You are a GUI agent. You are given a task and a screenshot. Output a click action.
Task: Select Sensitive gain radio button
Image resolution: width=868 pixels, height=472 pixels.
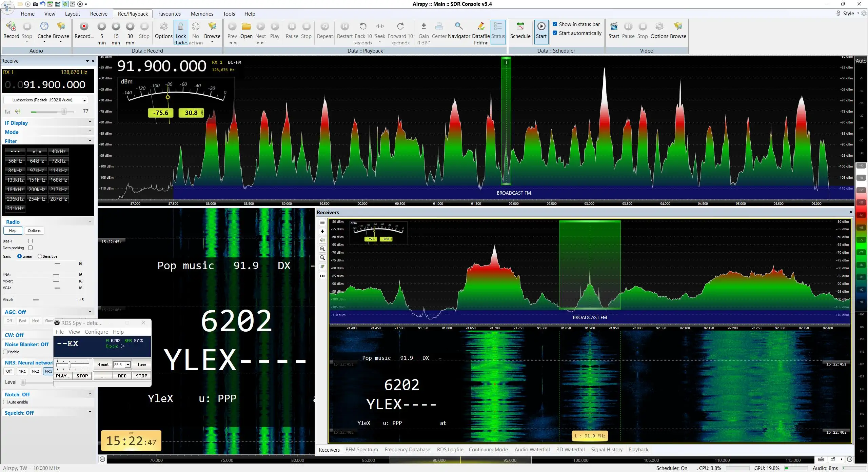pos(40,256)
